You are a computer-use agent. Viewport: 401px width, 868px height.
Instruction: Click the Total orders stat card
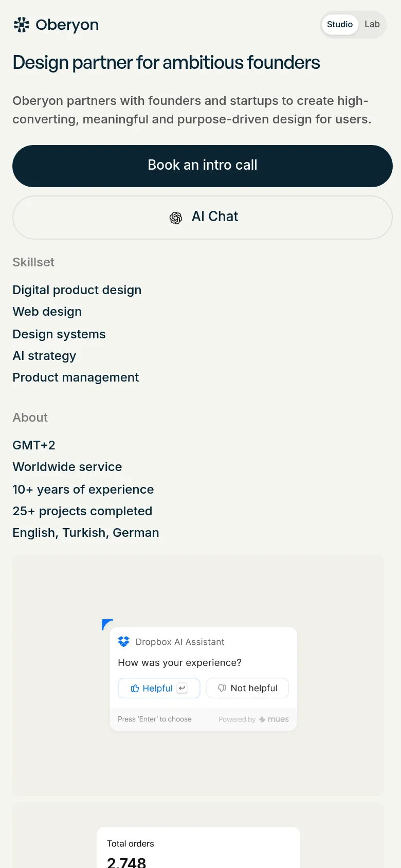point(198,847)
